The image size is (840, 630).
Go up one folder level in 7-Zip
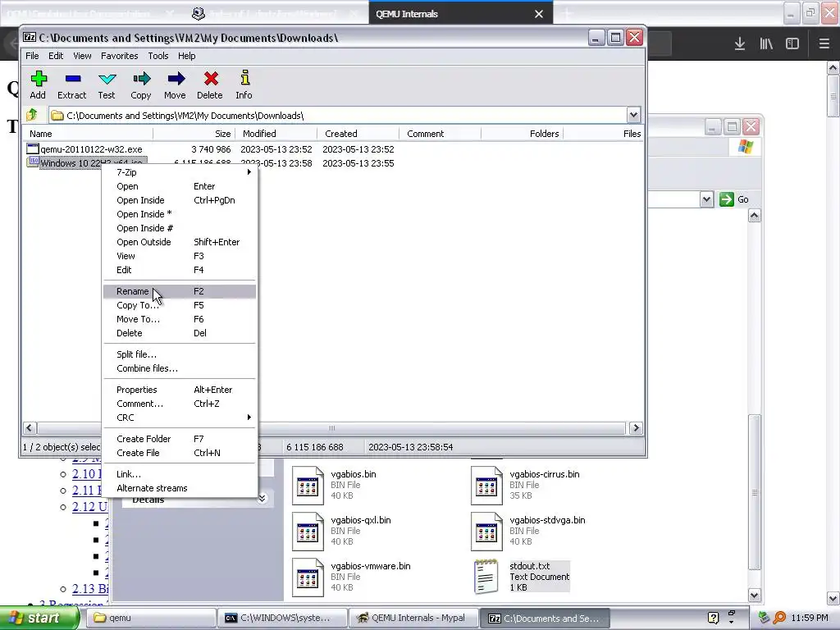(x=32, y=115)
